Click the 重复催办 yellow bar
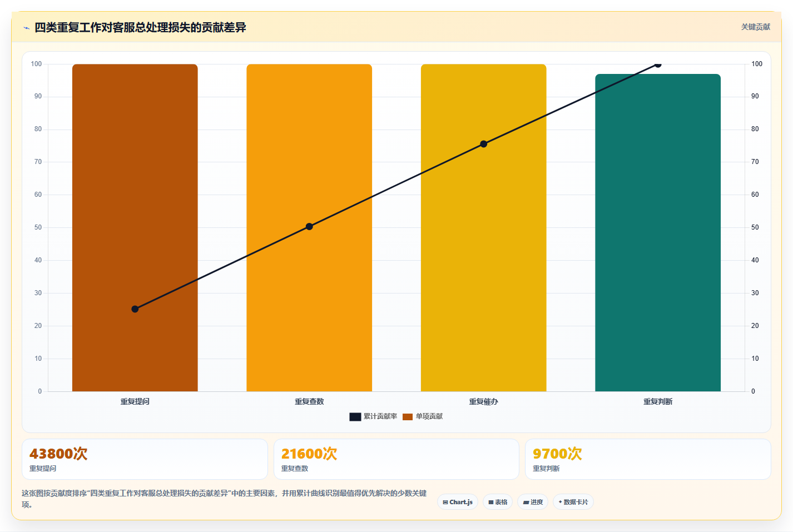Screen dimensions: 793x532 pyautogui.click(x=484, y=228)
